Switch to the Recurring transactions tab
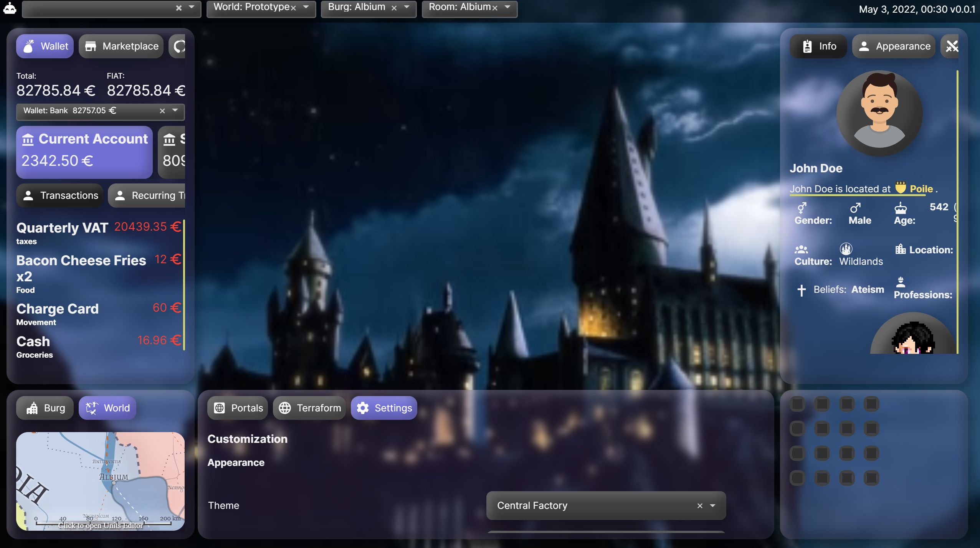Screen dimensions: 980x548 147,196
